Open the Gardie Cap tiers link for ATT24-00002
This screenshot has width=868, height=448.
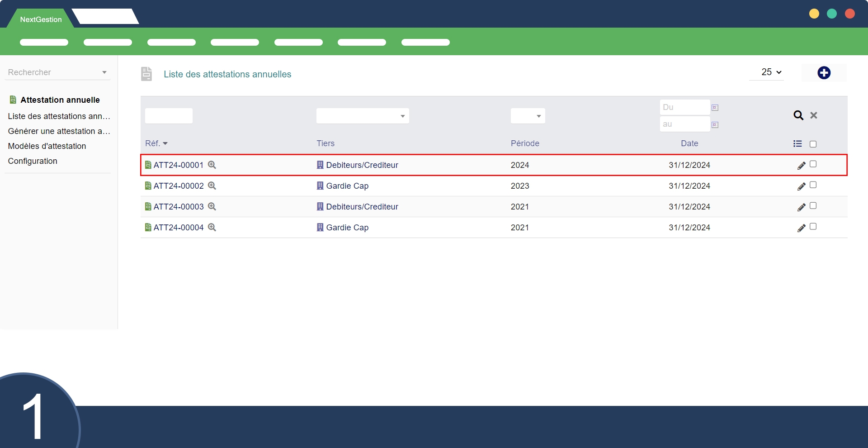click(x=347, y=186)
